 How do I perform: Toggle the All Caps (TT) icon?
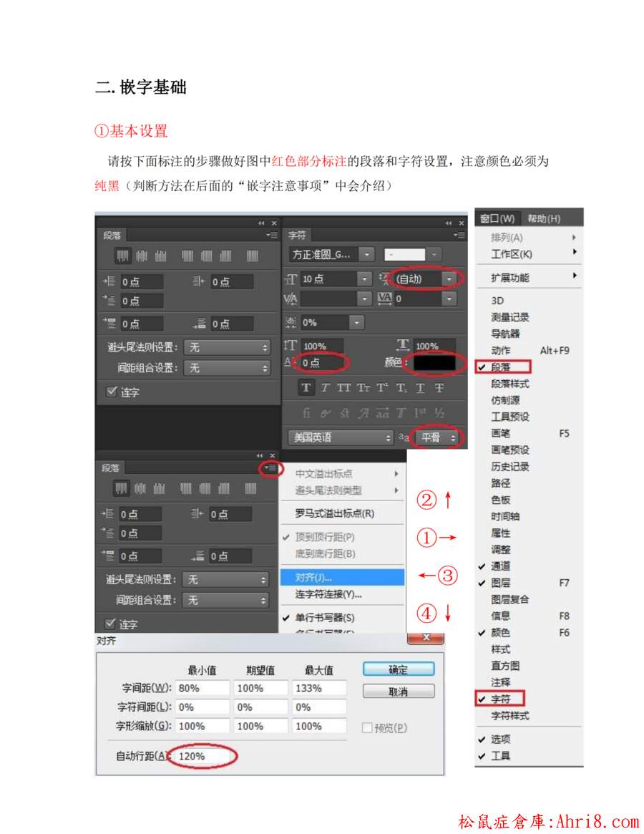pos(343,388)
